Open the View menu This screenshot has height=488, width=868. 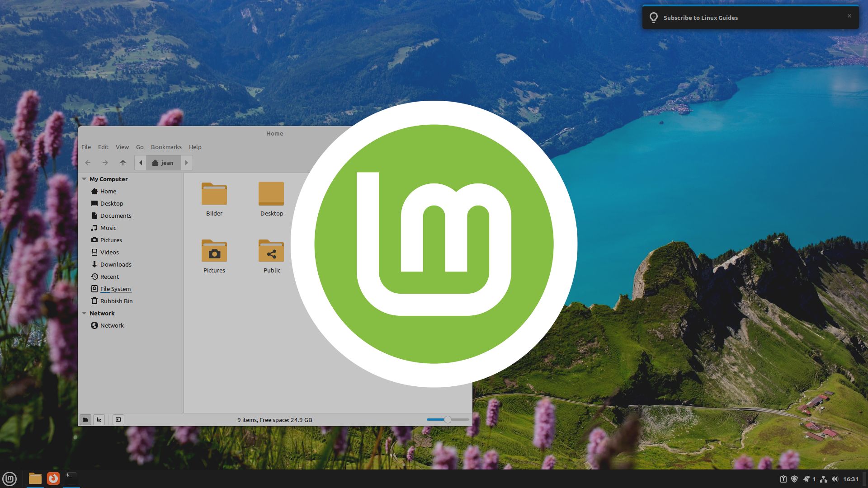(122, 147)
